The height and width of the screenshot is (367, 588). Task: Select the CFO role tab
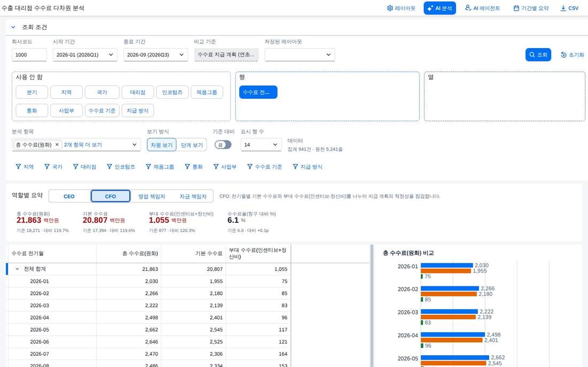pos(111,196)
